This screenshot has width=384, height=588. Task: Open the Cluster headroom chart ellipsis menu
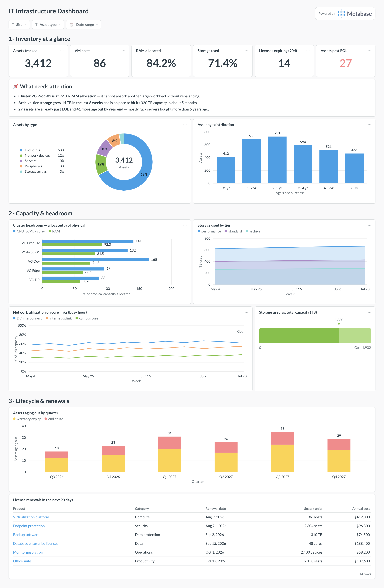pyautogui.click(x=185, y=225)
